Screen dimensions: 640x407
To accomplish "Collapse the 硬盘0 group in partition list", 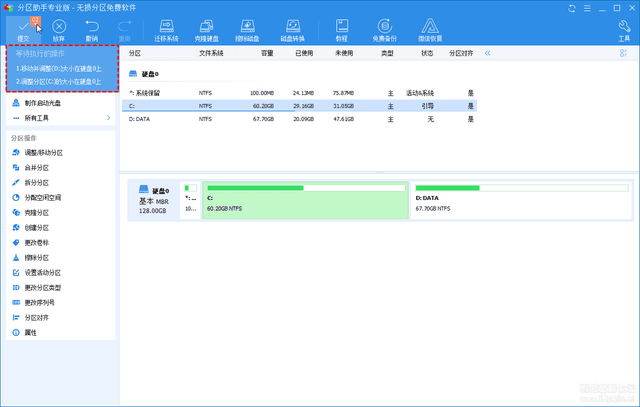I will tap(135, 74).
